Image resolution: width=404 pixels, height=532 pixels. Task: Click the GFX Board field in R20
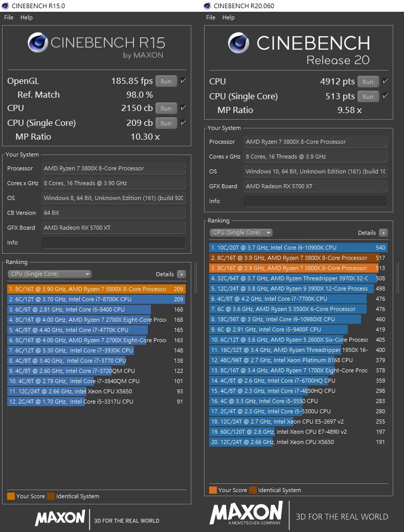tap(316, 186)
